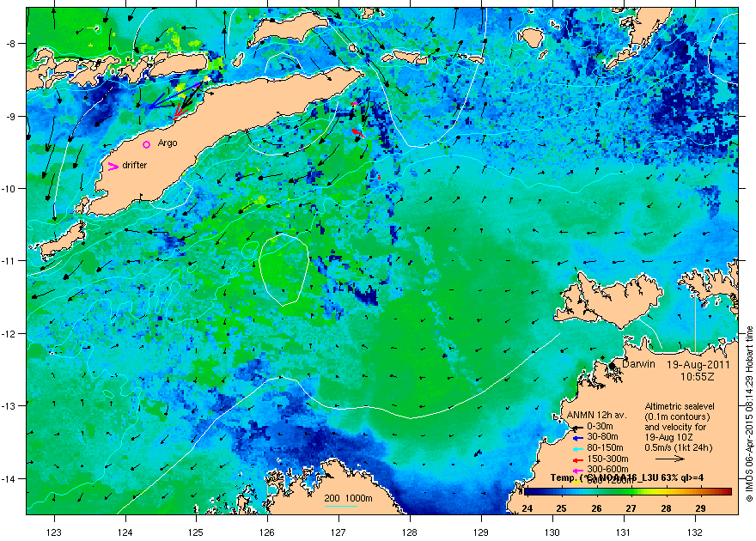The height and width of the screenshot is (541, 756).
Task: Click the longitude axis label '132'
Action: (695, 532)
